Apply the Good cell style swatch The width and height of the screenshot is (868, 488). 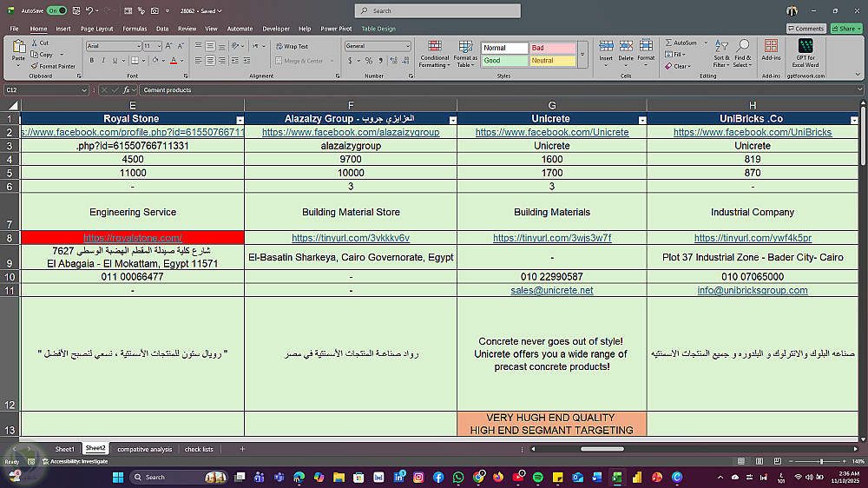click(504, 61)
